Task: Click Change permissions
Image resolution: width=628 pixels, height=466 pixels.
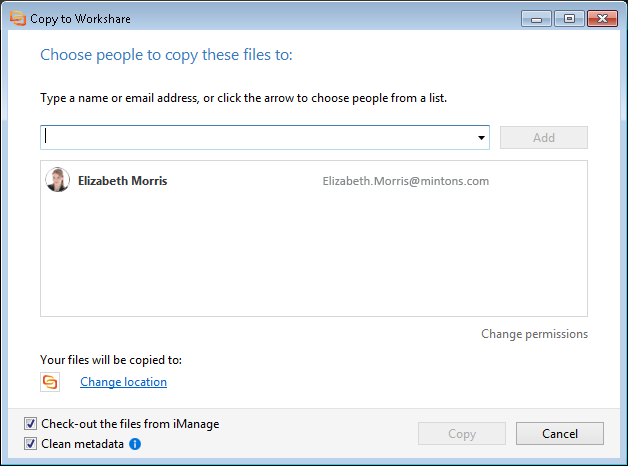Action: pos(534,334)
